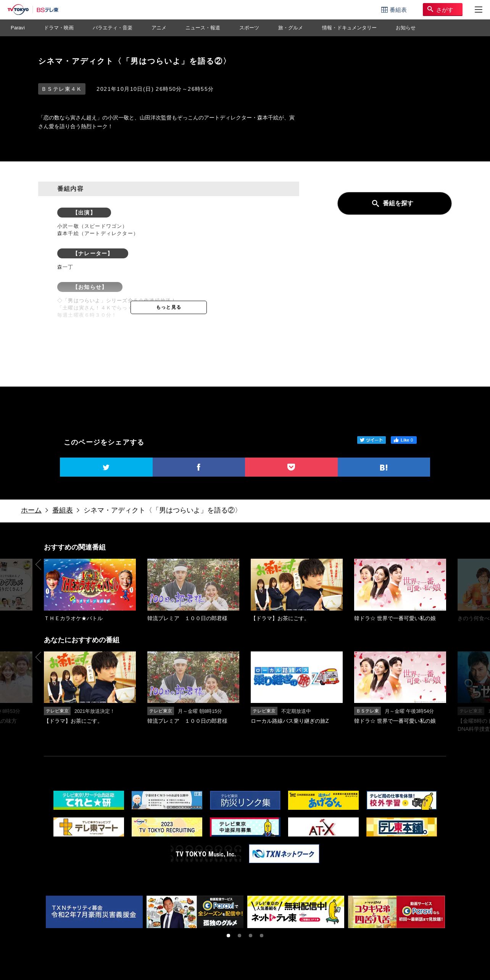This screenshot has width=490, height=980.
Task: Select second carousel pagination dot
Action: pos(239,935)
